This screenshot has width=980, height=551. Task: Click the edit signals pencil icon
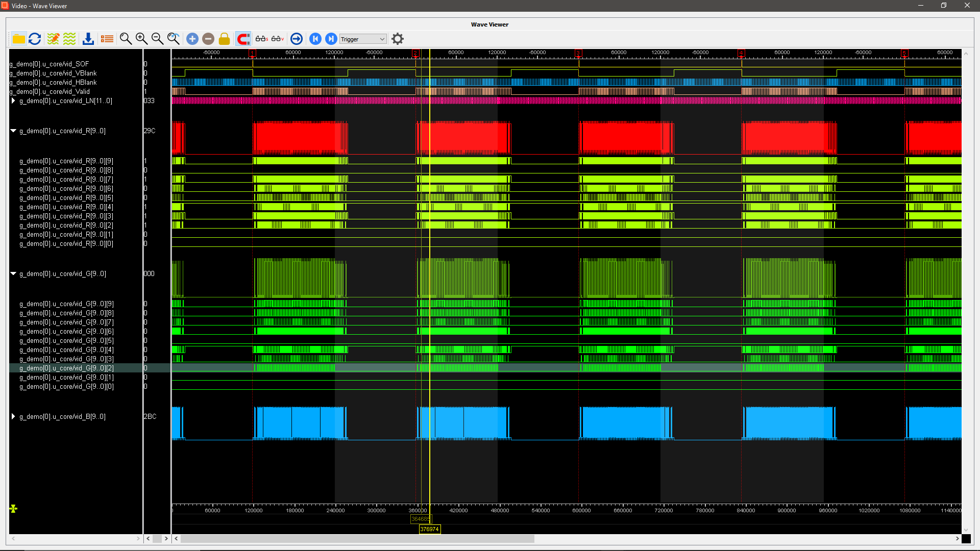53,39
